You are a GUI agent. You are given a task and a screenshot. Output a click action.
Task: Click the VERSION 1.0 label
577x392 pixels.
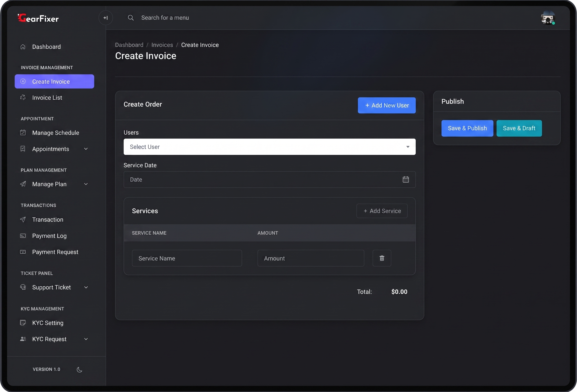point(46,369)
